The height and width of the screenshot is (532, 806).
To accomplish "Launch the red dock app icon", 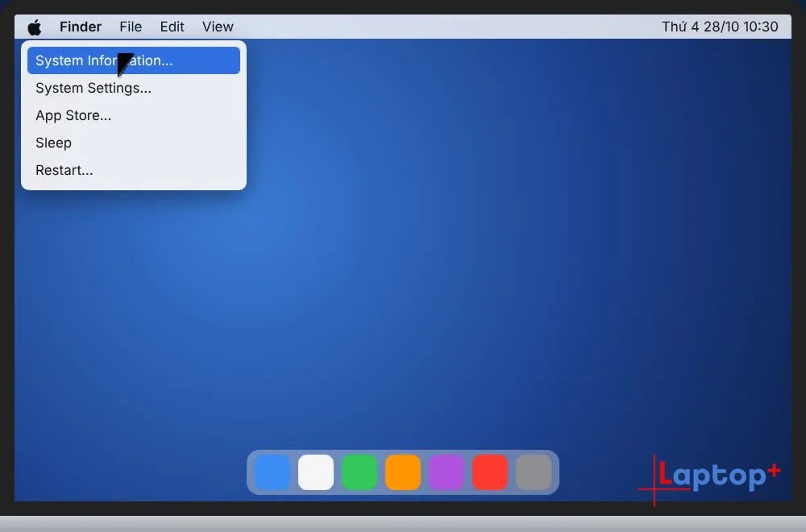I will 490,472.
